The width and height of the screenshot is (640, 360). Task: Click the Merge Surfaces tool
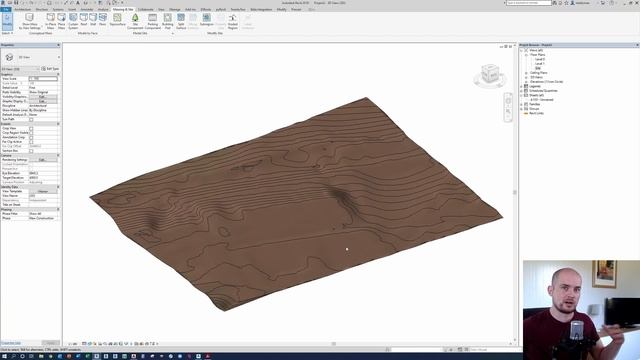193,21
